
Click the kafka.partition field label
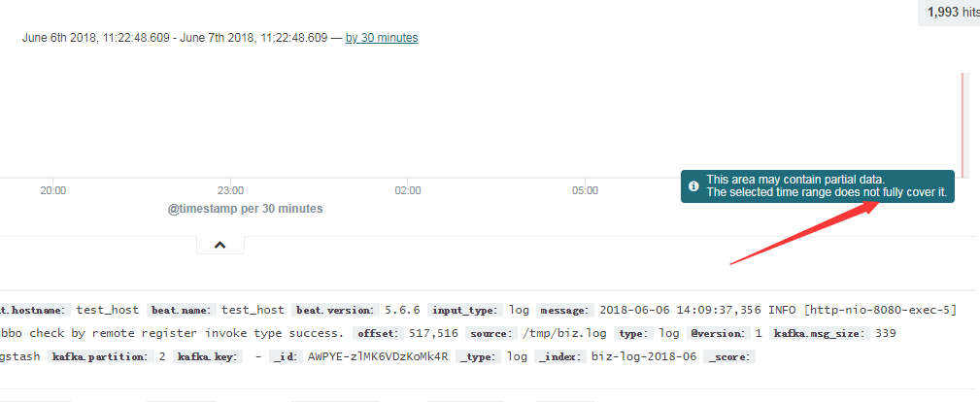[x=98, y=356]
